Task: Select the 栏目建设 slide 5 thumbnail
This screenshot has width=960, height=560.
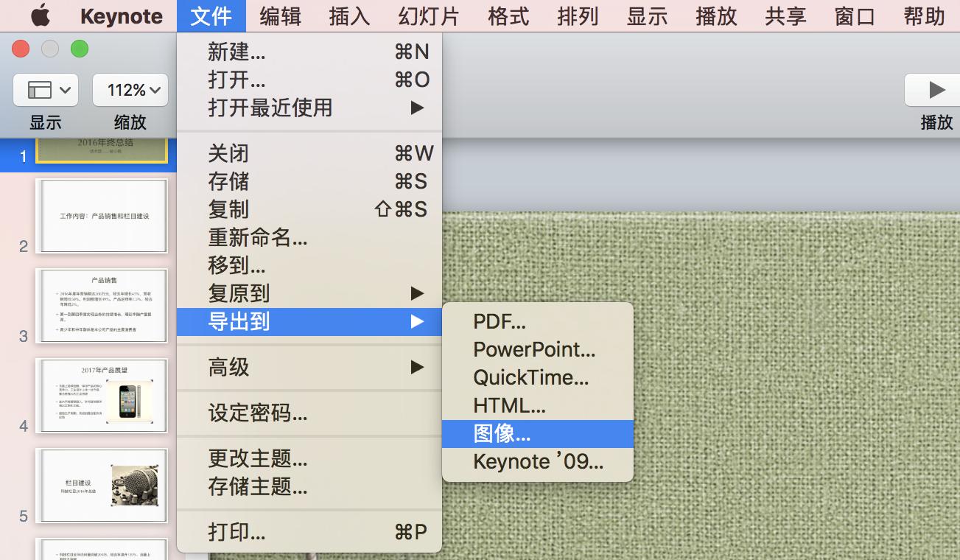Action: (102, 486)
